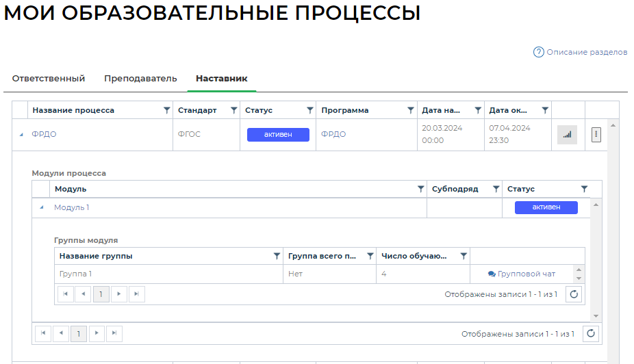
Task: Collapse the ФРДО process row
Action: [x=21, y=135]
